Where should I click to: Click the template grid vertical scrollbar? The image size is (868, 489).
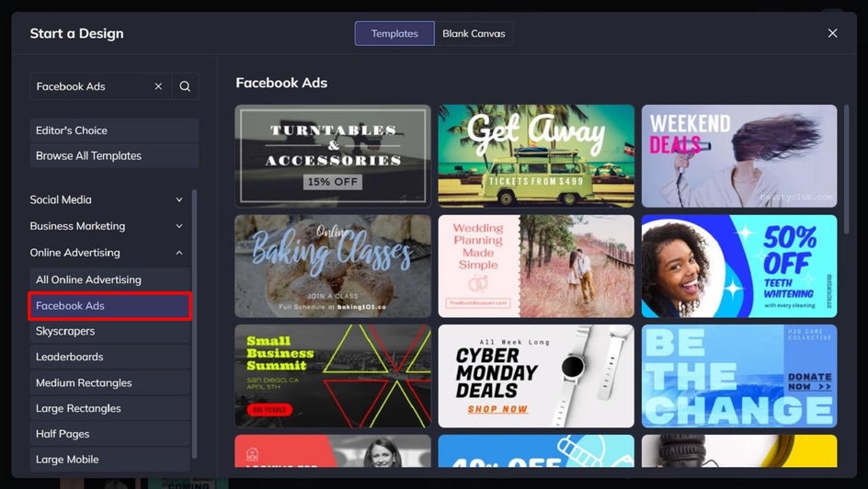click(847, 169)
